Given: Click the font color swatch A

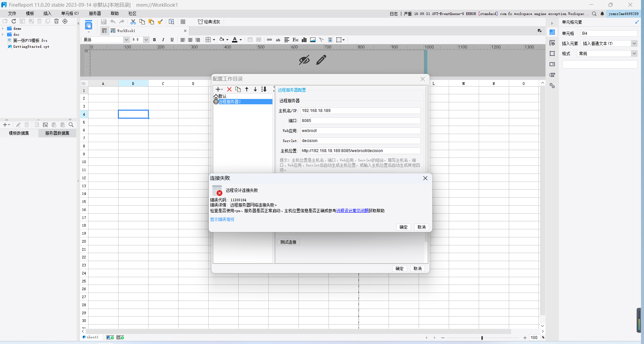Looking at the screenshot, I should click(x=235, y=40).
